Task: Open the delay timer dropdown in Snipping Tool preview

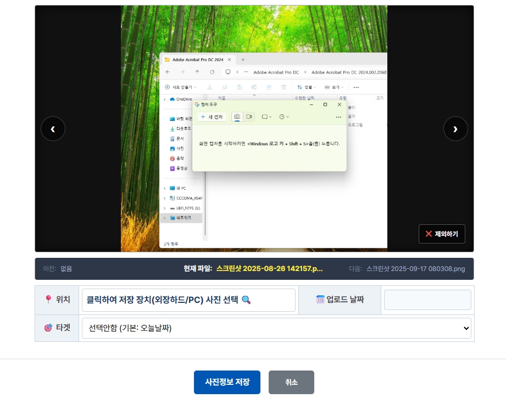Action: click(x=284, y=117)
